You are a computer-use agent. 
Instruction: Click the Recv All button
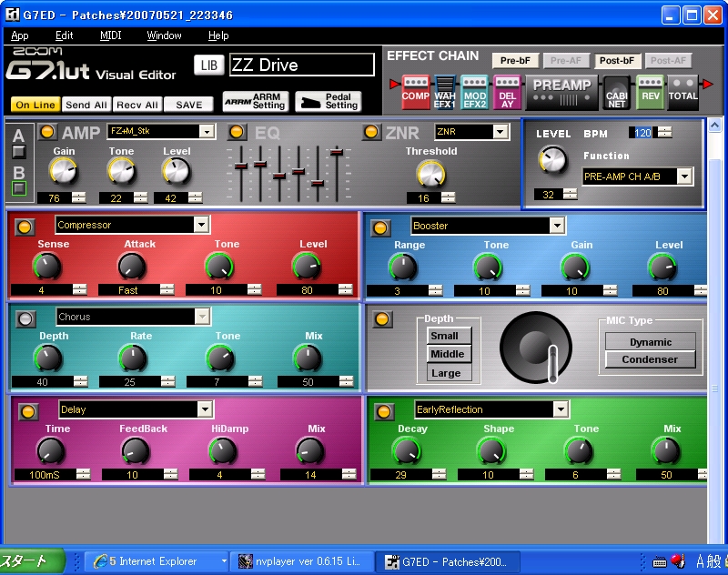click(137, 105)
